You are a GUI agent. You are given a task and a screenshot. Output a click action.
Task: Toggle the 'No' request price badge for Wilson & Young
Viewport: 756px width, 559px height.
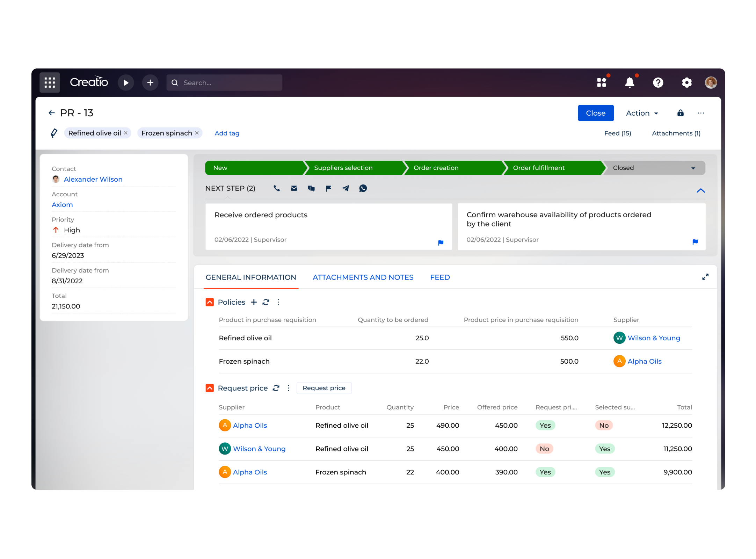pyautogui.click(x=544, y=449)
